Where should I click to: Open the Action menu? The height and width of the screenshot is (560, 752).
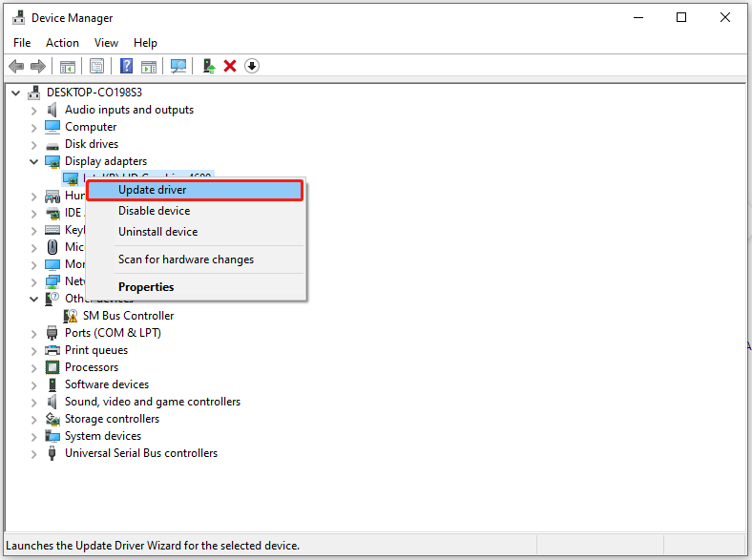pyautogui.click(x=62, y=43)
